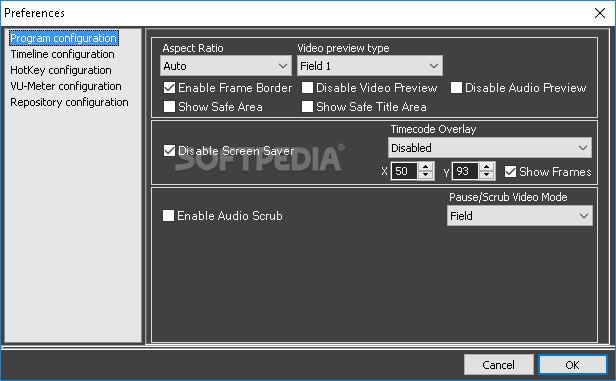This screenshot has width=616, height=381.
Task: Increase the Y value with up arrow
Action: tap(487, 167)
